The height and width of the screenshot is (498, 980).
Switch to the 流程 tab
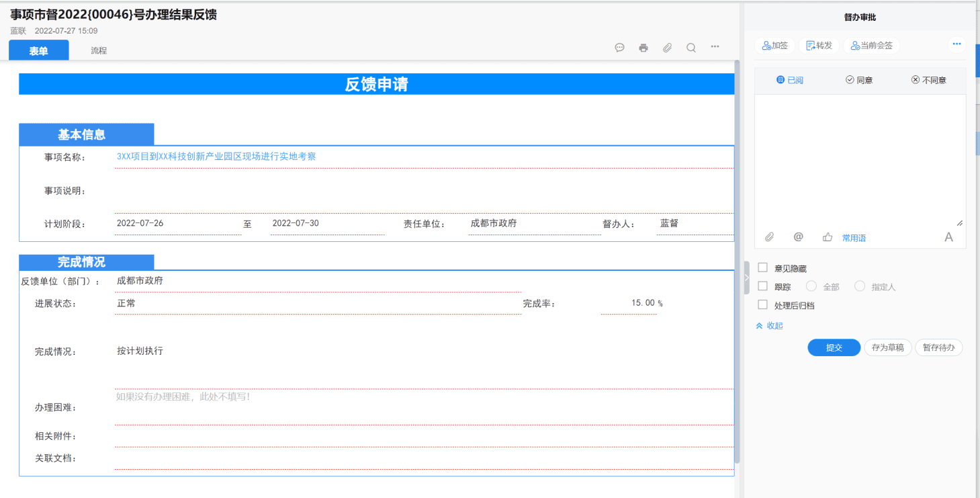point(99,50)
